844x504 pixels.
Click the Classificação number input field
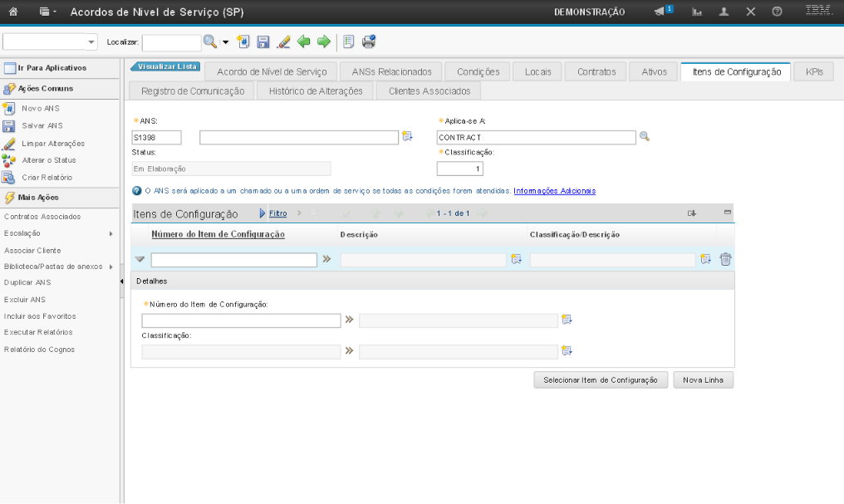coord(459,169)
